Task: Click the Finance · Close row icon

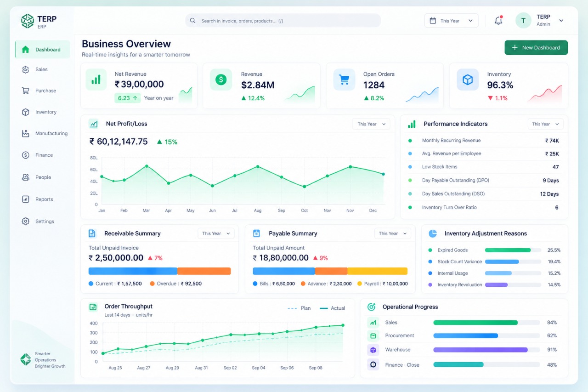Action: (373, 365)
